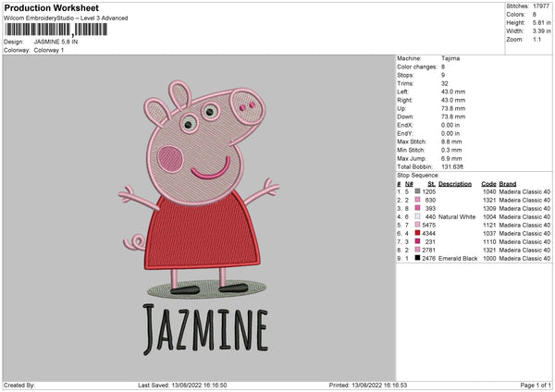Click the stitches total '17977'
This screenshot has width=555, height=392.
coord(541,6)
